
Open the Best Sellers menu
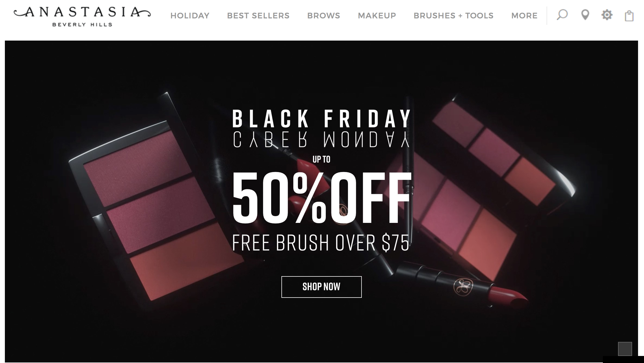tap(258, 16)
